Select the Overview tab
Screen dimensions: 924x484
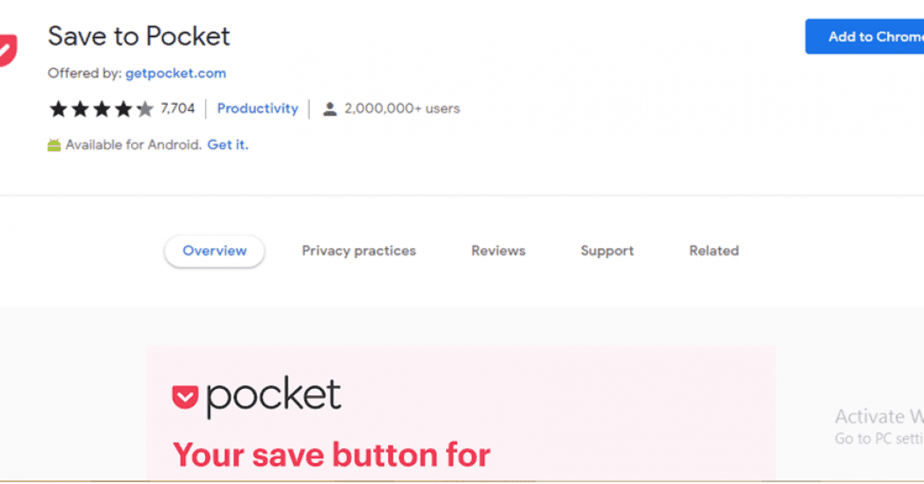pos(214,251)
